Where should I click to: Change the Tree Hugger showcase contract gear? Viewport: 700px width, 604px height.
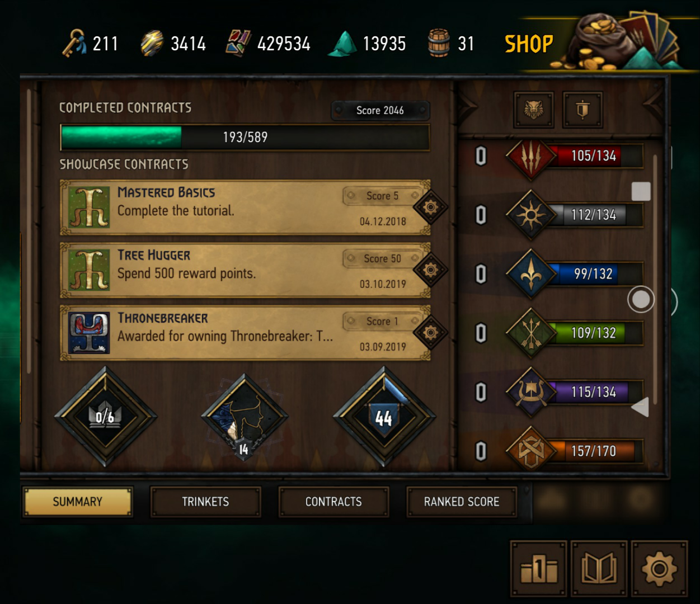(430, 270)
